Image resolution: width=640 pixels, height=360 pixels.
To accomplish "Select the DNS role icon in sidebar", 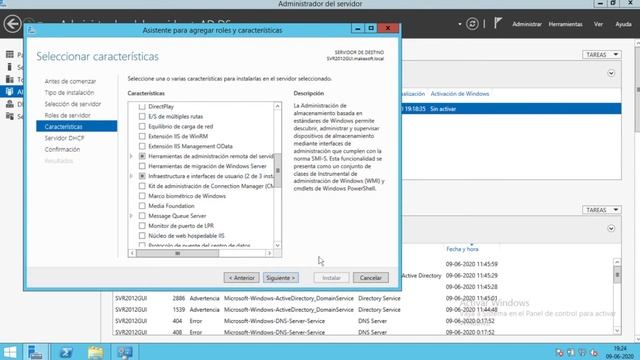I will tap(10, 104).
